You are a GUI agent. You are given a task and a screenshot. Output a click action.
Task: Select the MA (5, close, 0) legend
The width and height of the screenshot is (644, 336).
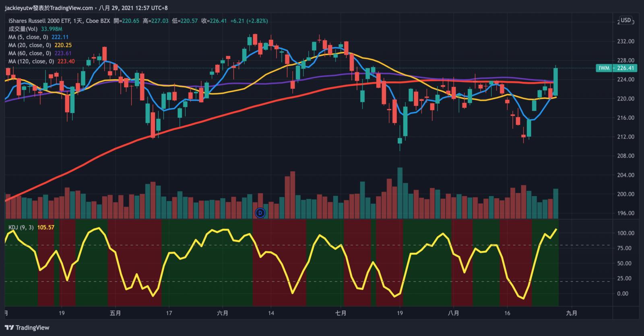pyautogui.click(x=28, y=37)
